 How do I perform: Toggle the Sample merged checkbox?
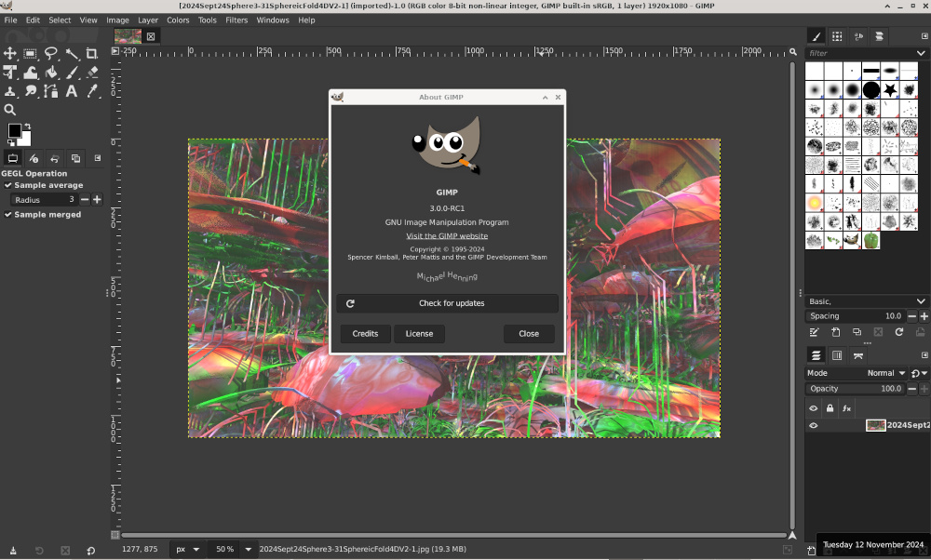pyautogui.click(x=8, y=215)
